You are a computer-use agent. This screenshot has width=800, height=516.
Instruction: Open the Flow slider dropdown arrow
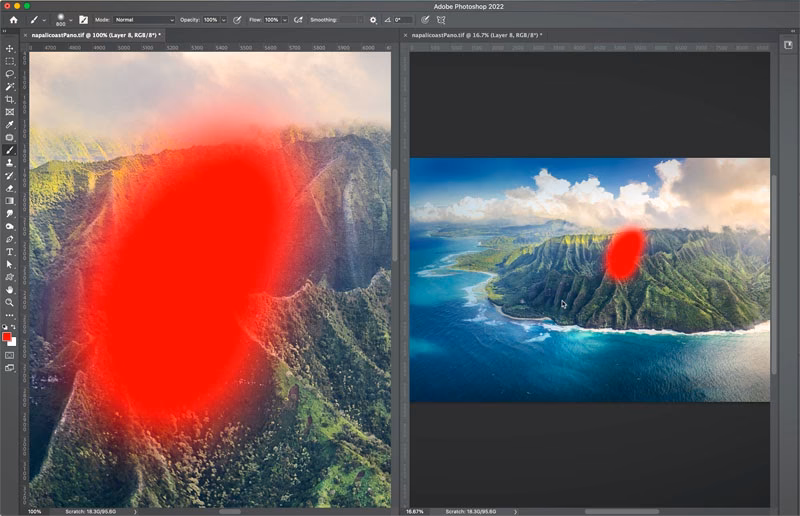coord(285,20)
